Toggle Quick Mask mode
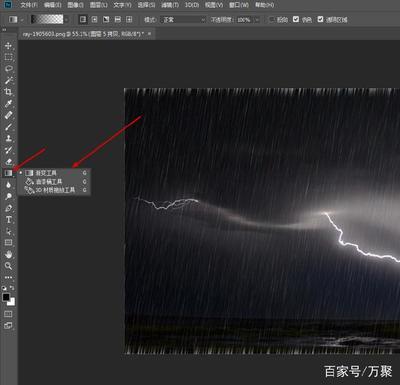 click(x=9, y=314)
